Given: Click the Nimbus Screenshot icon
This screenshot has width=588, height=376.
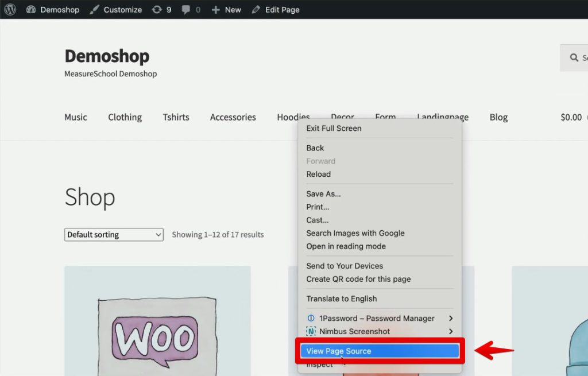Looking at the screenshot, I should 311,331.
